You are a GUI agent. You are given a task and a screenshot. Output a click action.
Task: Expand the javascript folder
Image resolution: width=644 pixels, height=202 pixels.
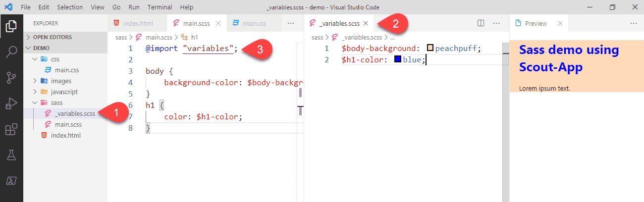[65, 92]
